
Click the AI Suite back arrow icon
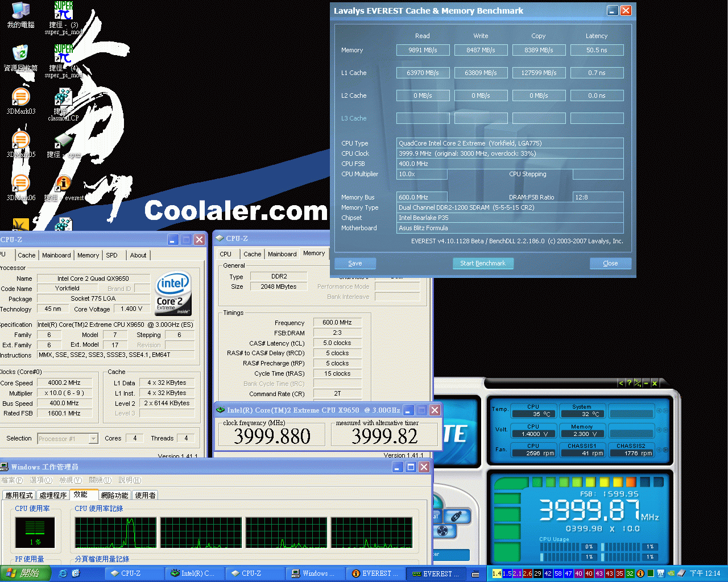click(x=621, y=383)
